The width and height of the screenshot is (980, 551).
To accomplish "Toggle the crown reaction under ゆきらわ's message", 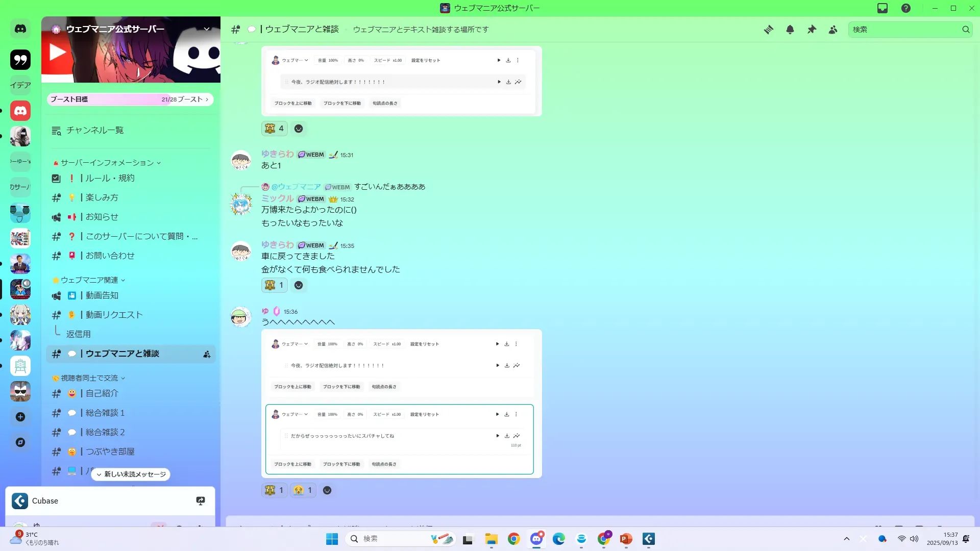I will 275,285.
